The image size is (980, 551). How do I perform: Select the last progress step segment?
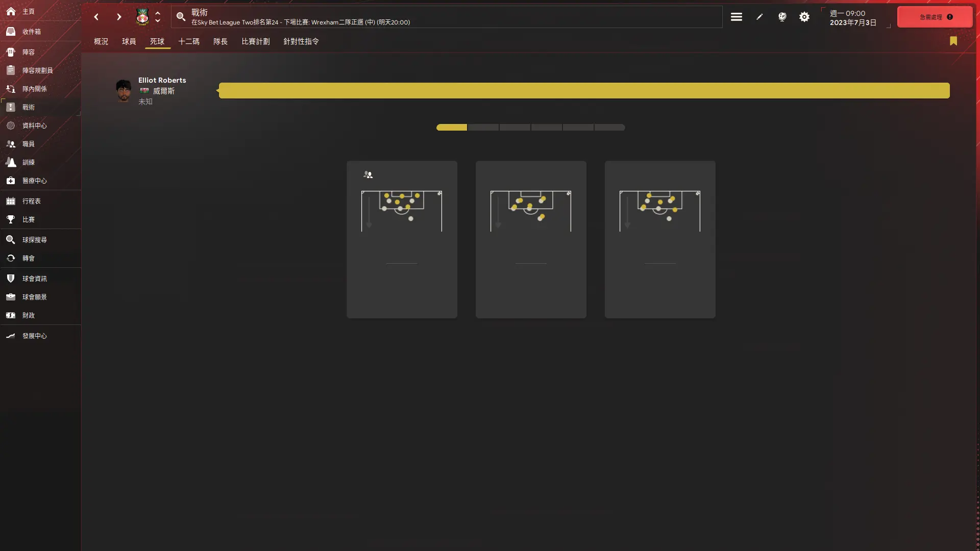click(610, 128)
